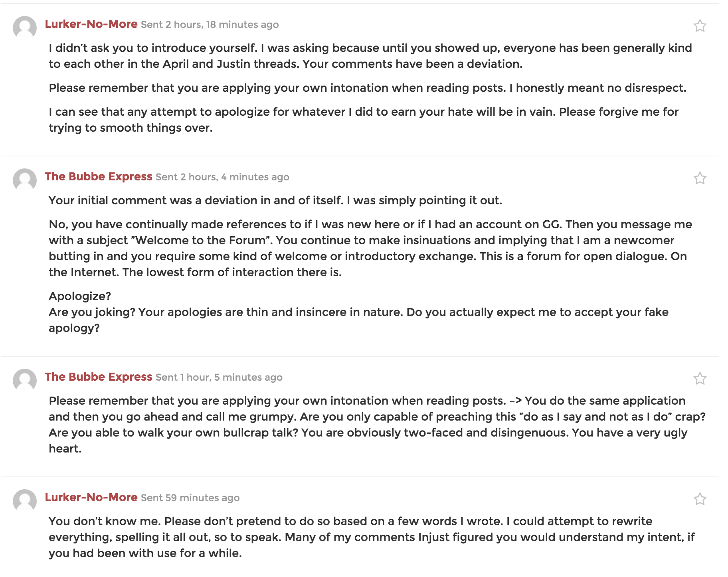The width and height of the screenshot is (728, 577).
Task: Open avatar of Lurker-No-More on last message
Action: click(25, 501)
